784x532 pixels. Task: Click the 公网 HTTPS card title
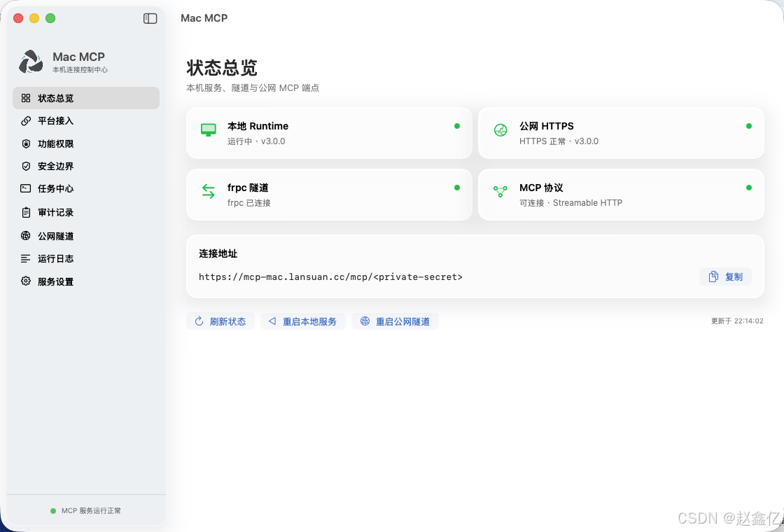(x=546, y=126)
